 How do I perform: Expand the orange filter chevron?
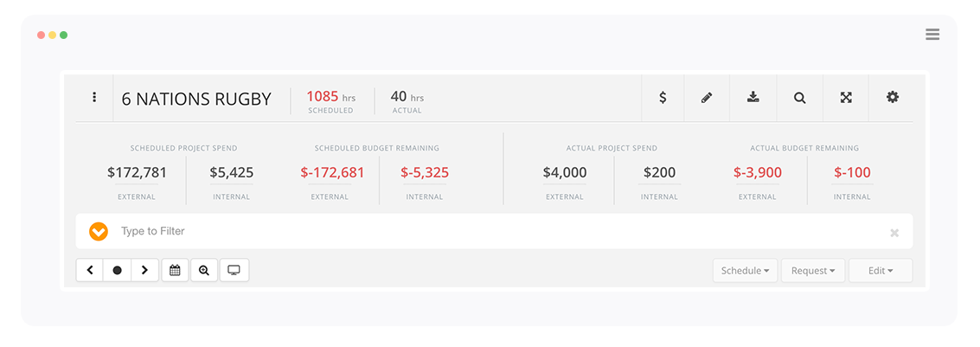99,232
